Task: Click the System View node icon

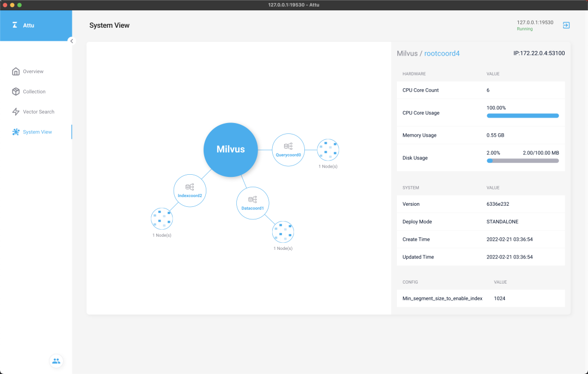Action: tap(16, 132)
